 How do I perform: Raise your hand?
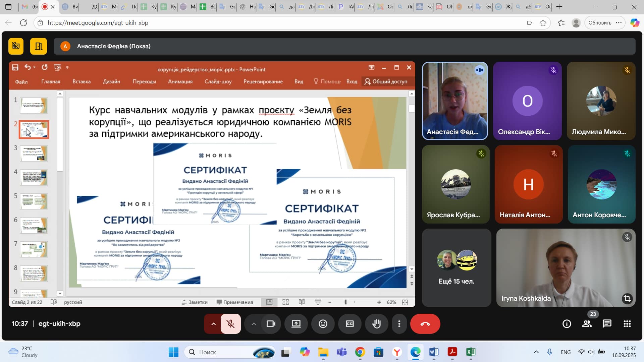click(x=377, y=324)
